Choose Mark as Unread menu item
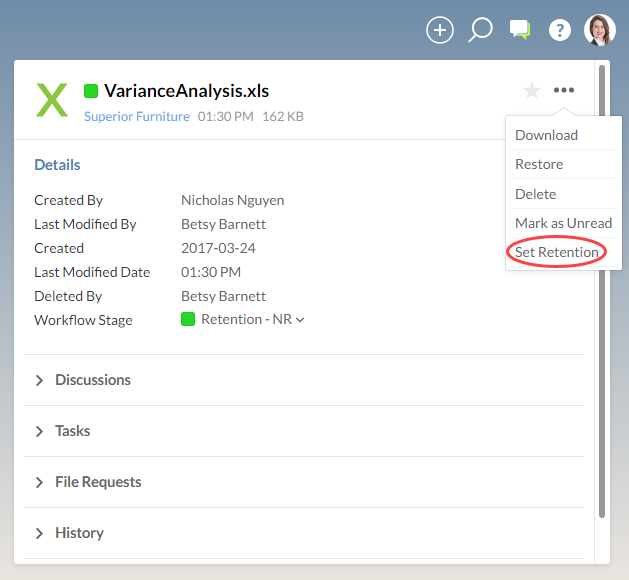 (x=563, y=223)
